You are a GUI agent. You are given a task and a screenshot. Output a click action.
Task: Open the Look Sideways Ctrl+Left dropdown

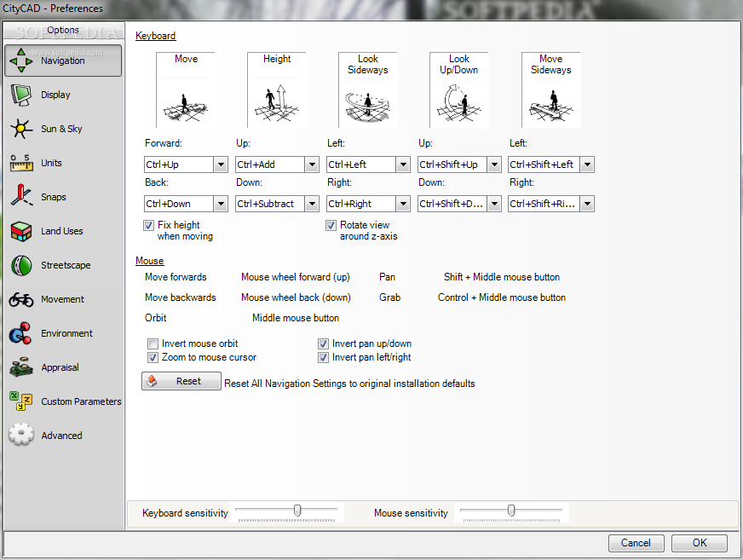coord(403,165)
